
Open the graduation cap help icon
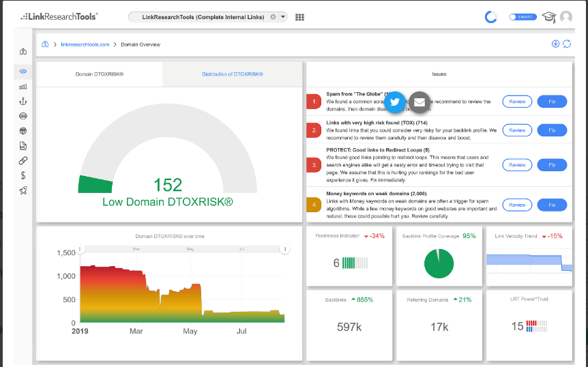[549, 17]
